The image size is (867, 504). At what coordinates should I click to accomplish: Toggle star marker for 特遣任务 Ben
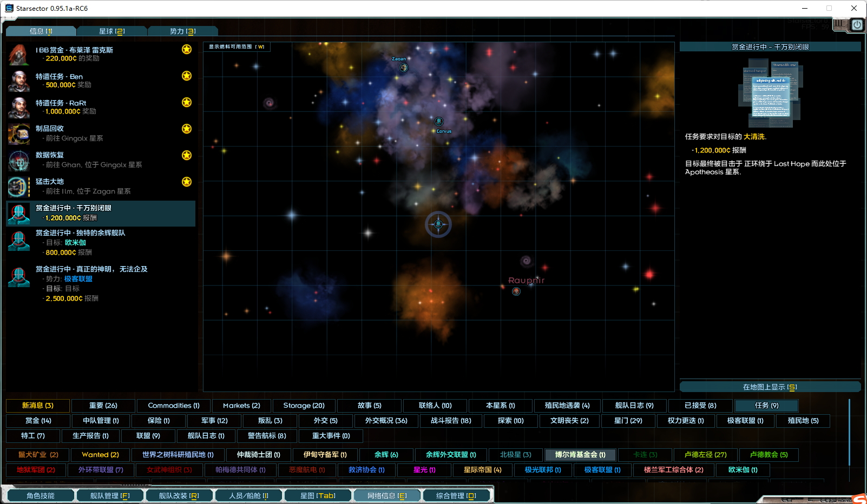click(x=187, y=76)
